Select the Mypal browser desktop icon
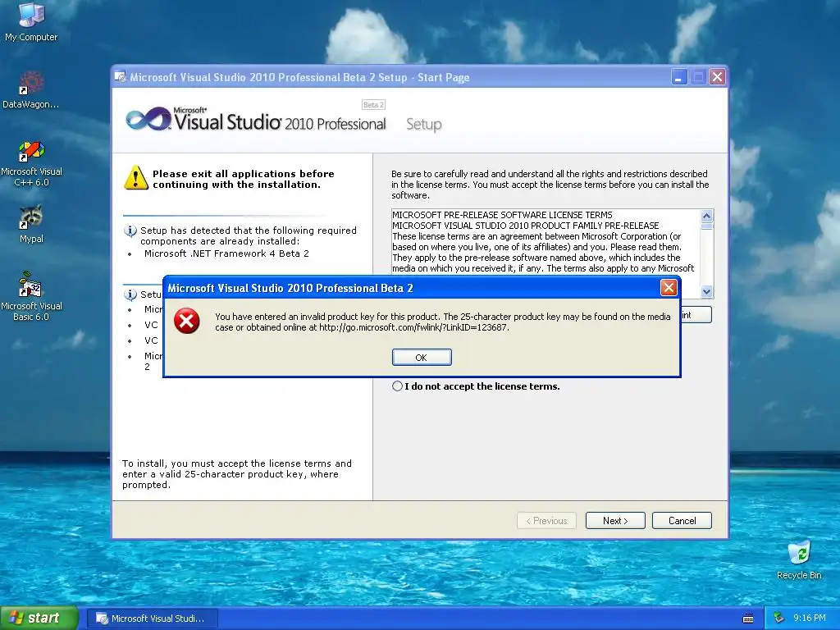 (x=31, y=224)
